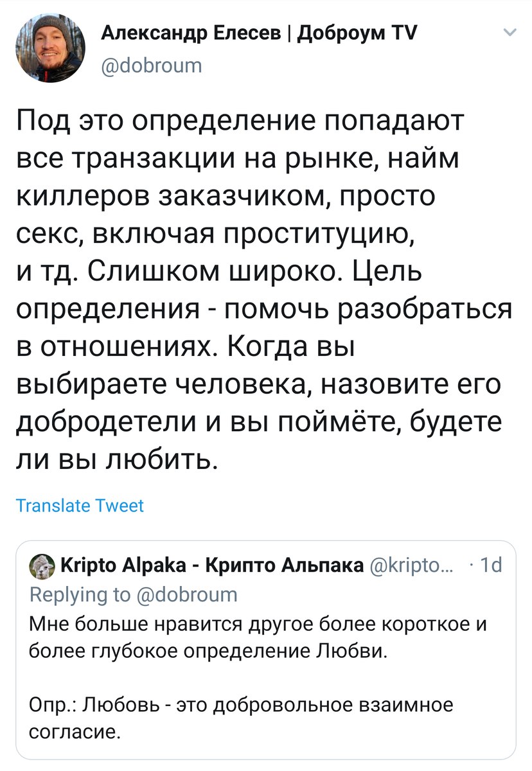Viewport: 532px width, 771px height.
Task: Click the word "согласие." in the quoted tweet
Action: pyautogui.click(x=75, y=732)
